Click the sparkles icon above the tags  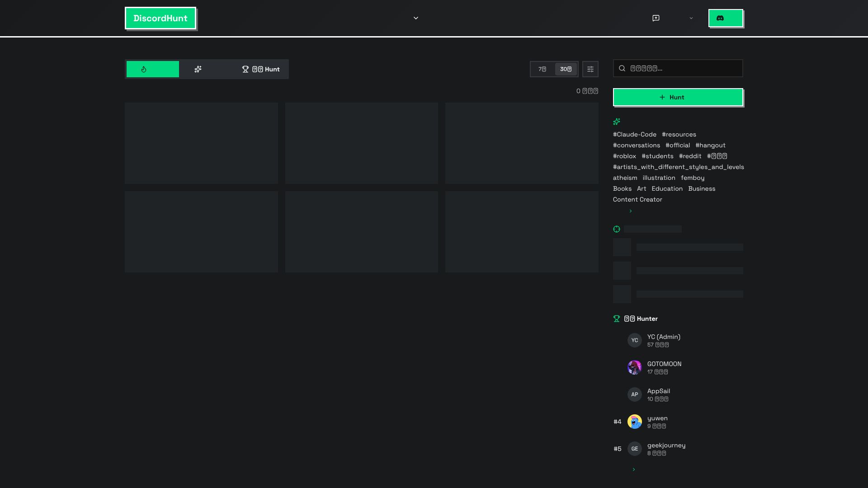pos(617,122)
